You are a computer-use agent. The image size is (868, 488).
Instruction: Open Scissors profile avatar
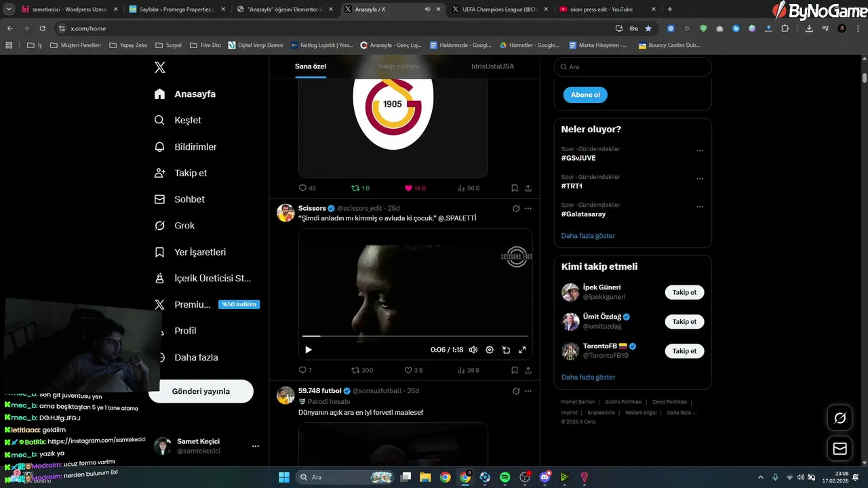pos(285,213)
